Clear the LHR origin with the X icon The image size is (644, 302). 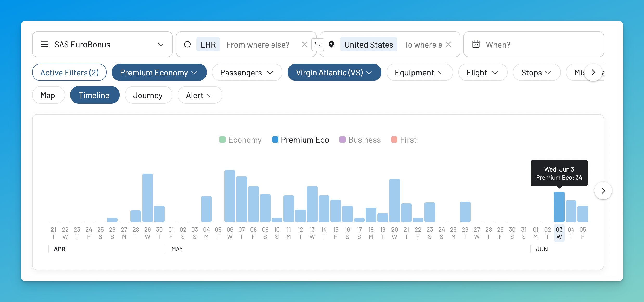pos(304,44)
